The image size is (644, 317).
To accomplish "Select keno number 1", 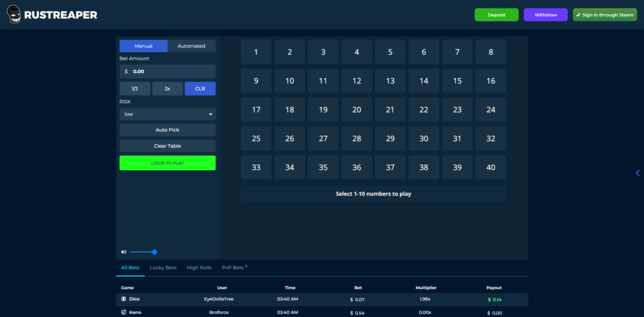I will pyautogui.click(x=257, y=52).
